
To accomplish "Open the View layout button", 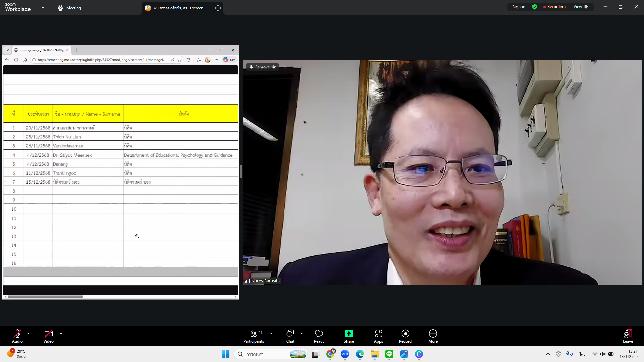I will coord(581,7).
